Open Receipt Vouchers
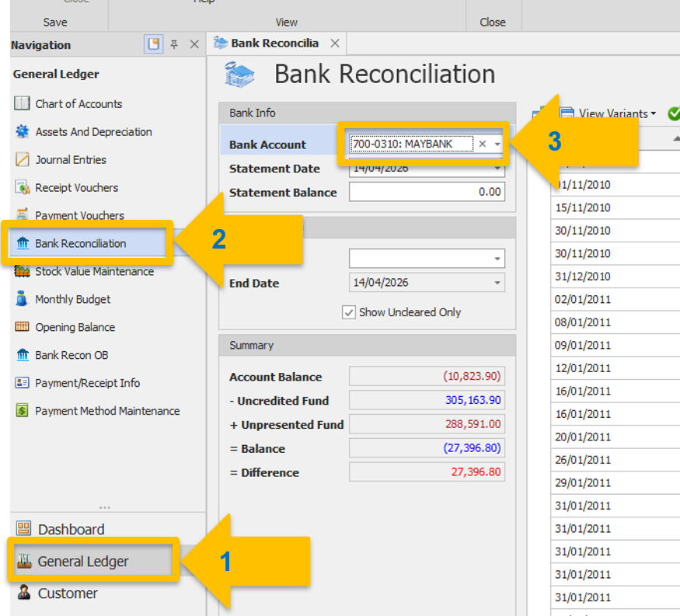The width and height of the screenshot is (680, 616). [x=77, y=188]
